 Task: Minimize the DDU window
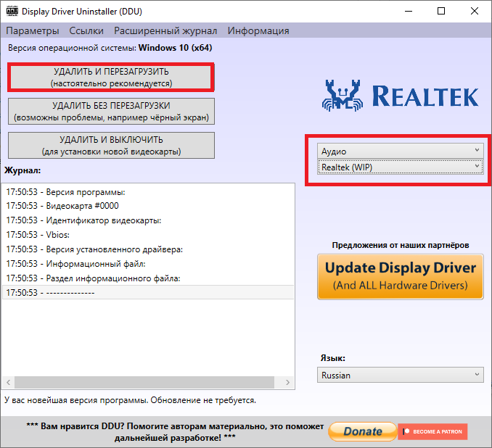click(409, 11)
